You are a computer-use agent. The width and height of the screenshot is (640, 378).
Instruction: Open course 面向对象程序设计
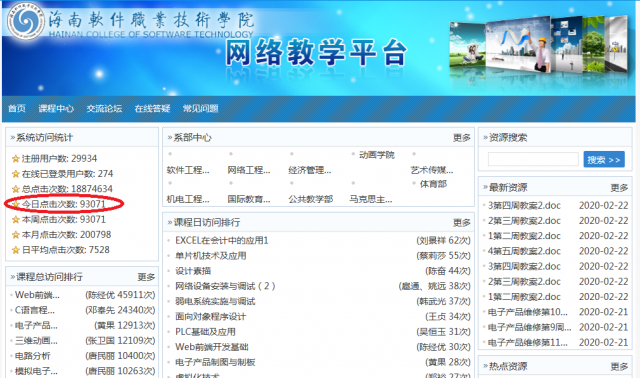point(211,317)
